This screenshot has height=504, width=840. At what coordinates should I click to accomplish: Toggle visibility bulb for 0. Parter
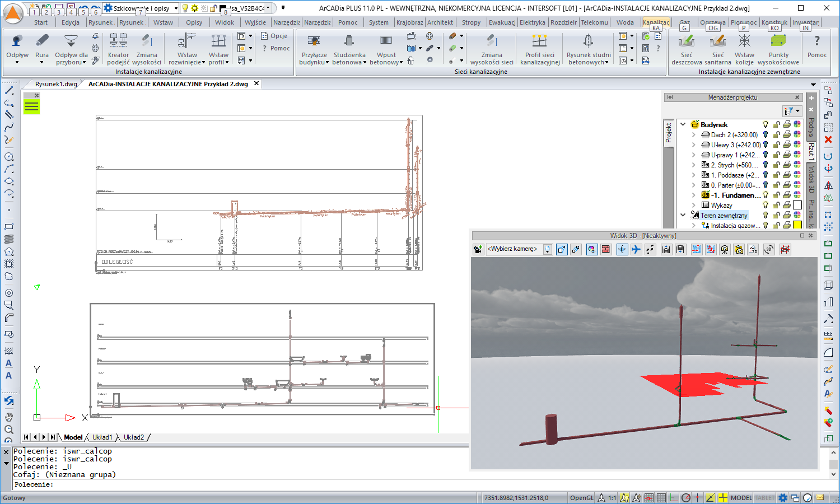[766, 185]
